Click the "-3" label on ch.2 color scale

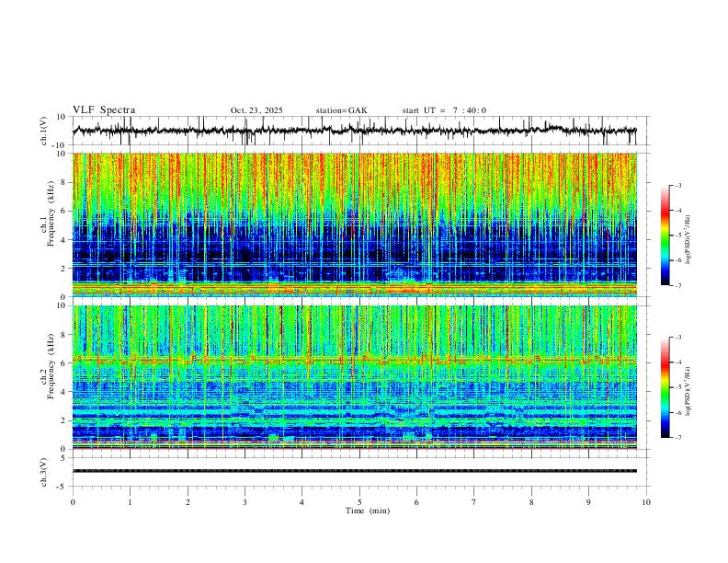(678, 338)
